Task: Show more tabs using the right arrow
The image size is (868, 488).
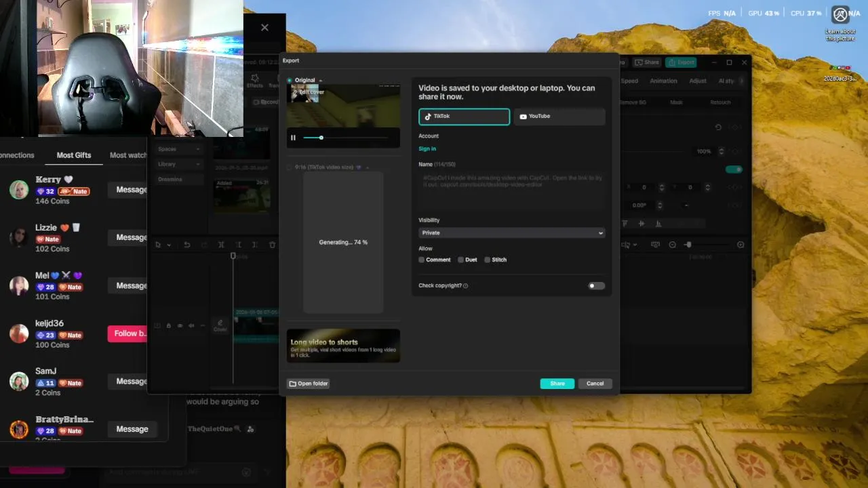Action: click(741, 81)
